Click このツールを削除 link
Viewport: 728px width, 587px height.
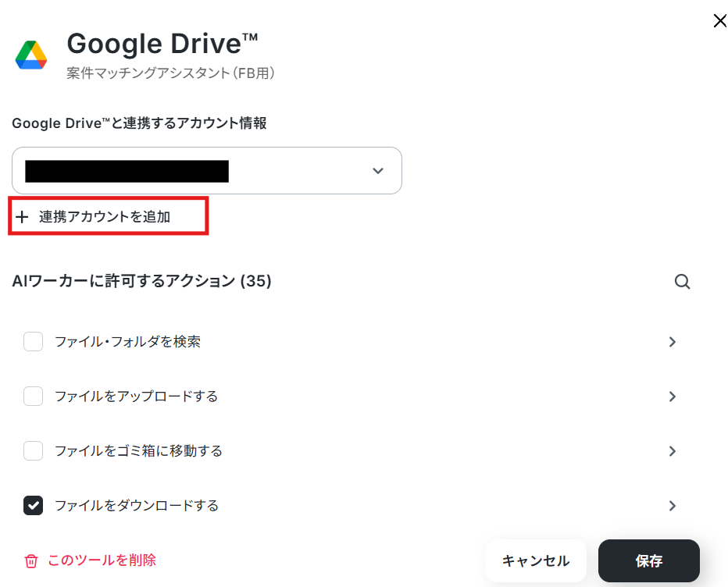coord(102,560)
